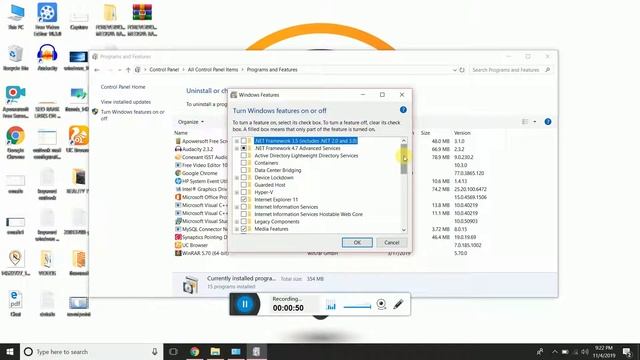Click the Programs and Features breadcrumb
Viewport: 640px width, 360px height.
pyautogui.click(x=272, y=70)
